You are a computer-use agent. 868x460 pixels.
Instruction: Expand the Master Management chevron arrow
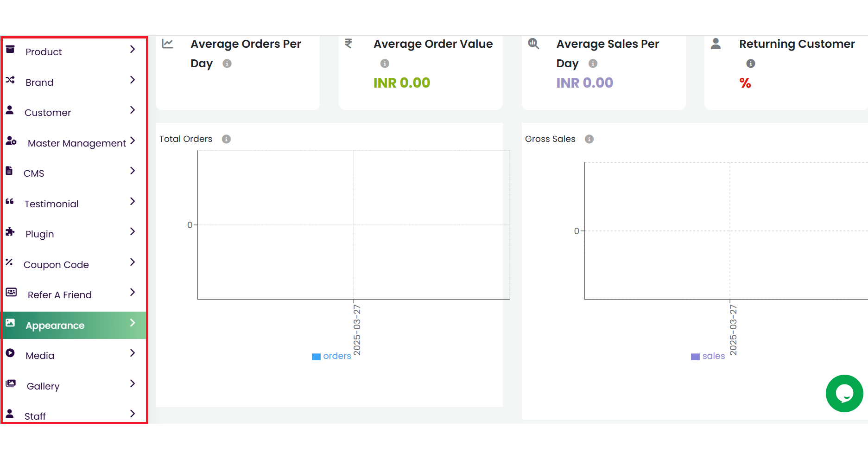click(x=133, y=141)
